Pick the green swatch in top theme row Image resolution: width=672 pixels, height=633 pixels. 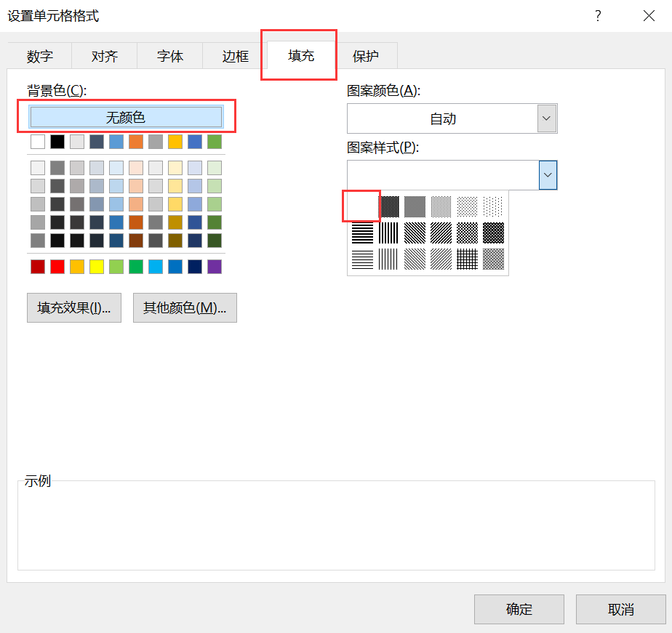click(x=215, y=141)
